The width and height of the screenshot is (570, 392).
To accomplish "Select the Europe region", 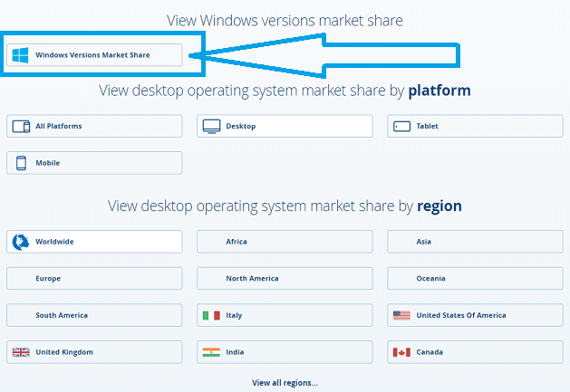I will point(94,278).
